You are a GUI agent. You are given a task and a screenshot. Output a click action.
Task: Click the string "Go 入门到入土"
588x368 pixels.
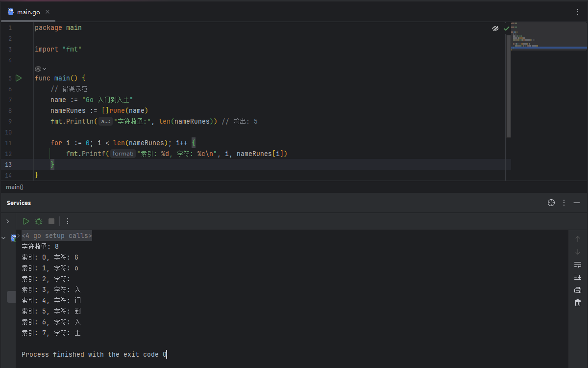(107, 100)
